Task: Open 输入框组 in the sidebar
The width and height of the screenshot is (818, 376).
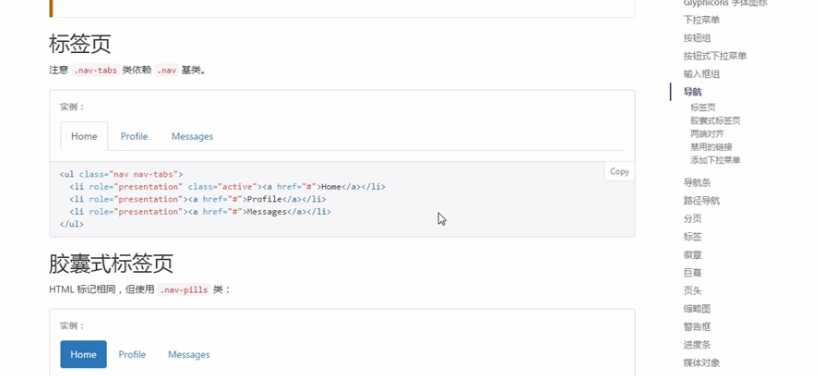Action: pyautogui.click(x=701, y=74)
